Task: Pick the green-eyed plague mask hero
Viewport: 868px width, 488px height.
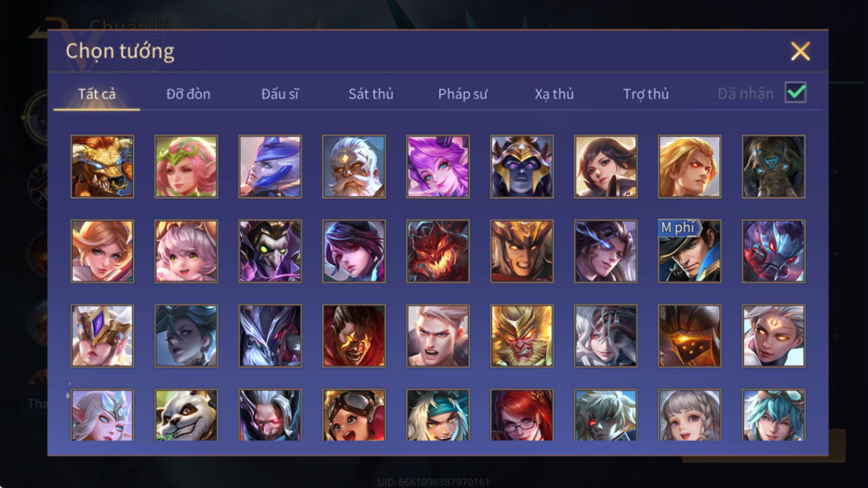Action: (x=270, y=251)
